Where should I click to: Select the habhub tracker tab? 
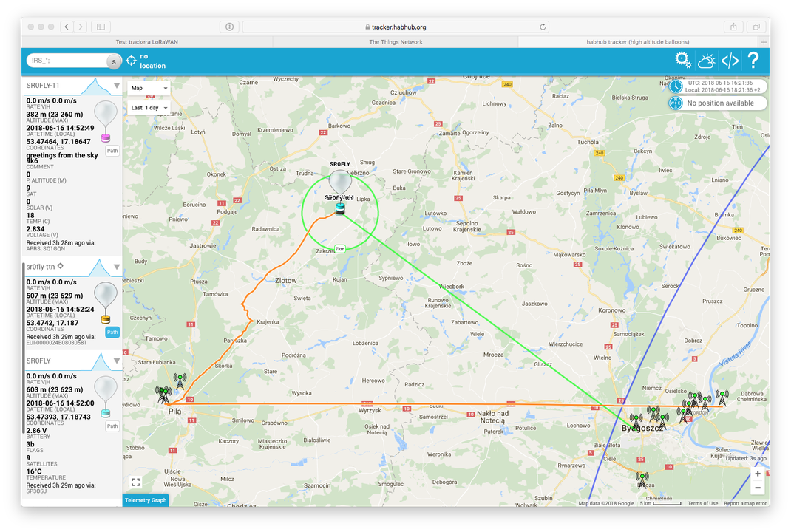pos(638,42)
